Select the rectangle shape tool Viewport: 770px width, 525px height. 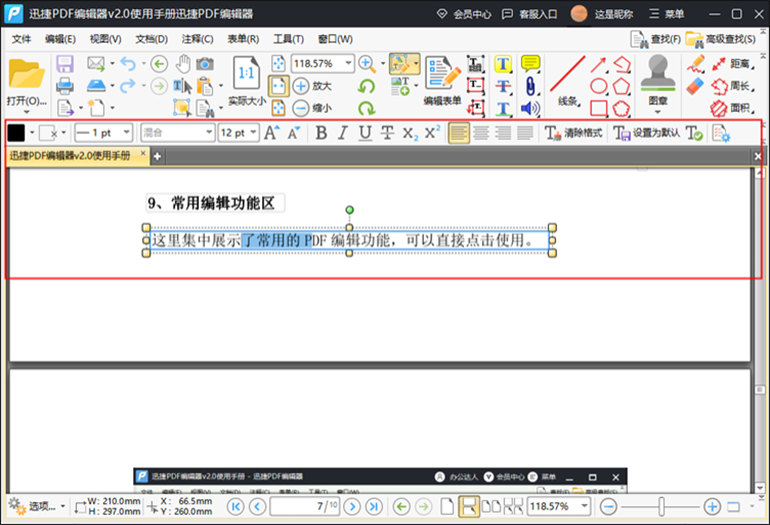599,108
